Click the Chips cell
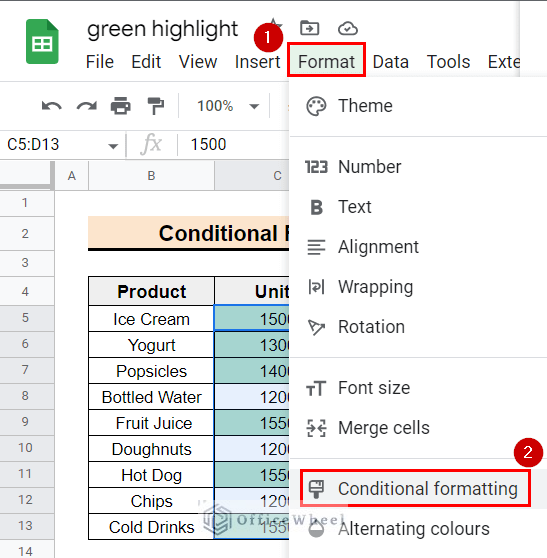 coord(151,501)
